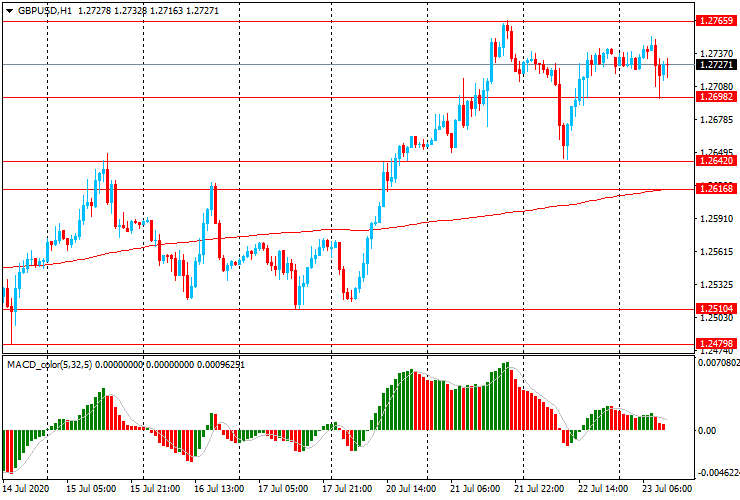Click the chart shift triangle beside GBPUSD

pos(10,10)
